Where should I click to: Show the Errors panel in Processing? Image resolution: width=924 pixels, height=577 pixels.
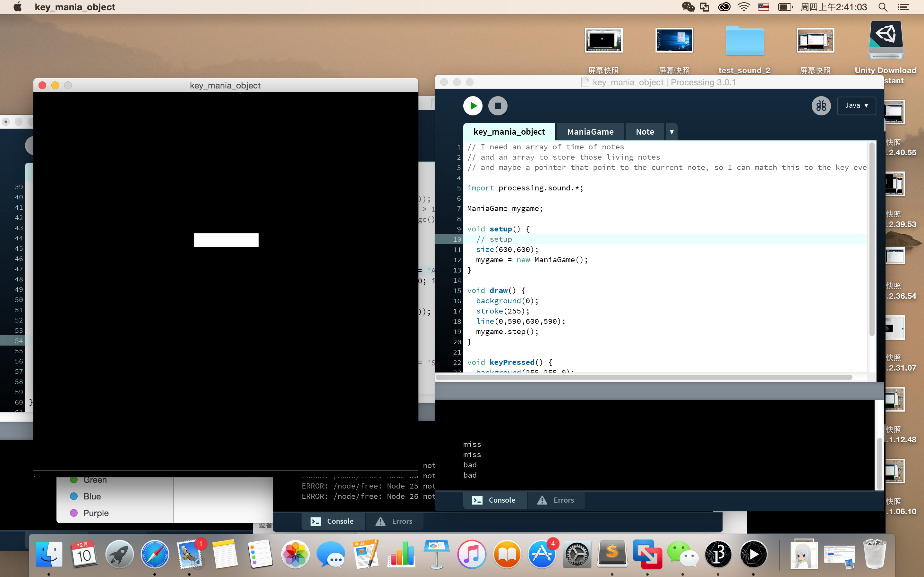pos(556,500)
